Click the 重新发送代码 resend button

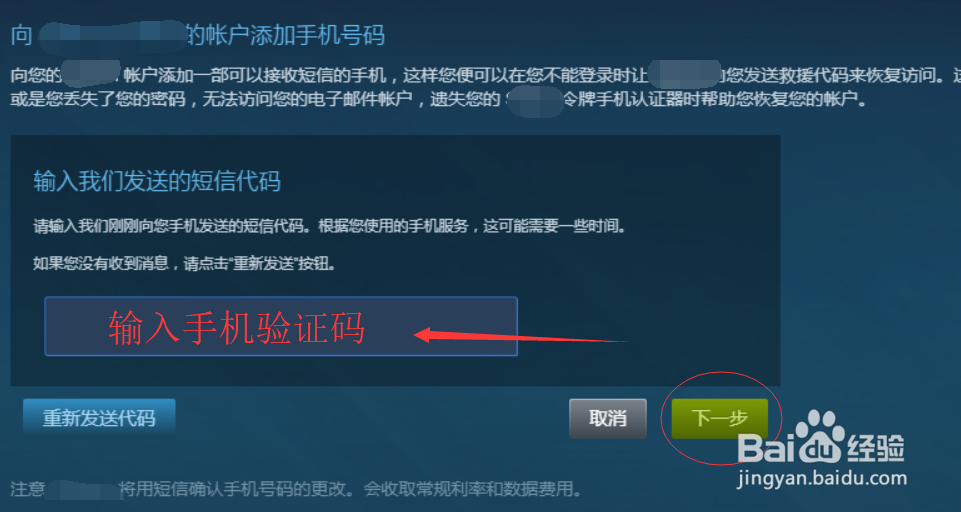(99, 418)
